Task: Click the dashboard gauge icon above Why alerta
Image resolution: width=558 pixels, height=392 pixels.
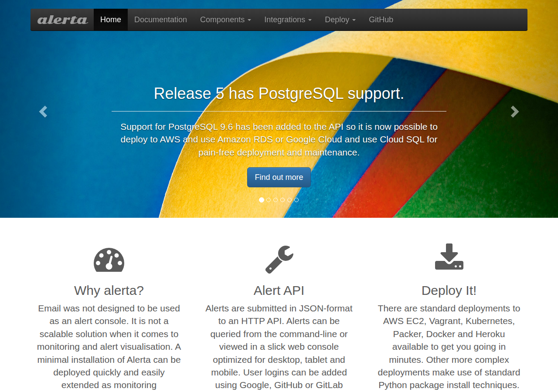Action: point(109,260)
